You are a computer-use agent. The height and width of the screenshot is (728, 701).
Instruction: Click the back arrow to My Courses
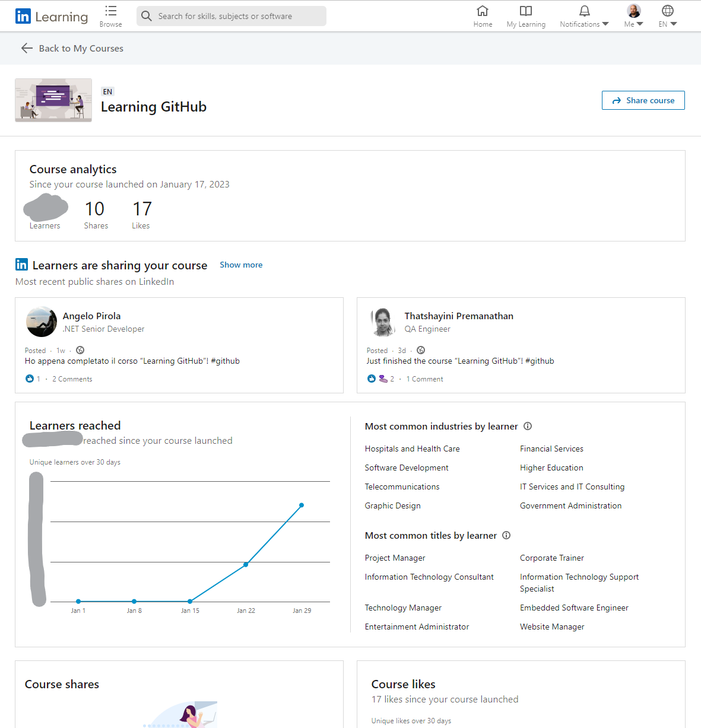(x=27, y=49)
